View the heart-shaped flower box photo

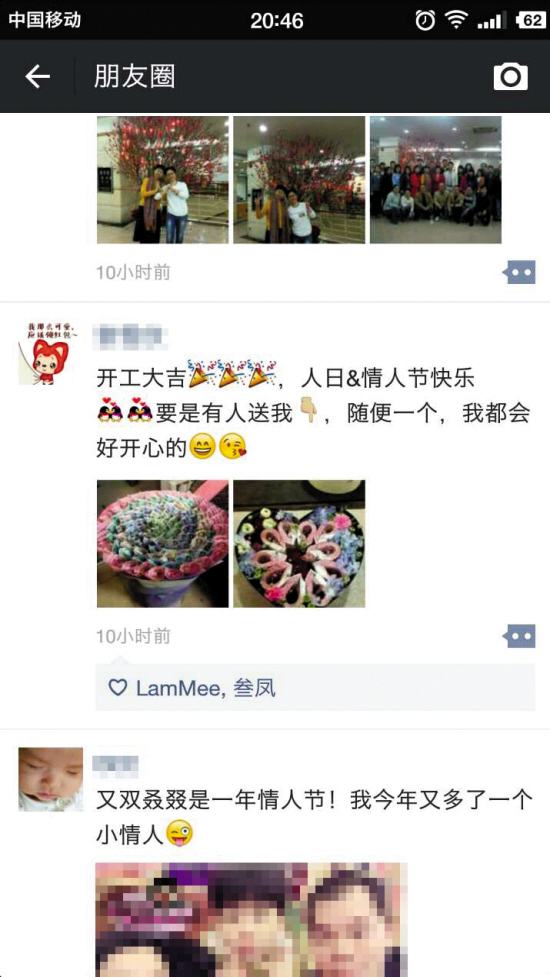299,543
